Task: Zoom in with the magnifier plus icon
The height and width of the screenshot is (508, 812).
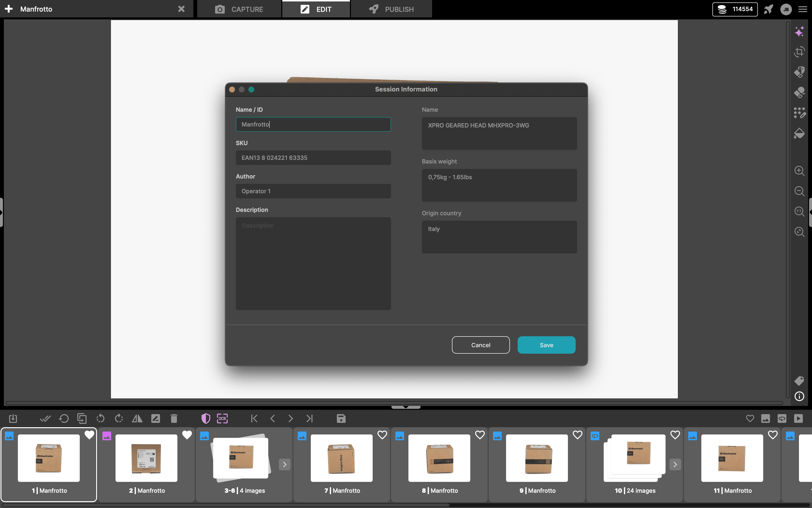Action: [x=799, y=171]
